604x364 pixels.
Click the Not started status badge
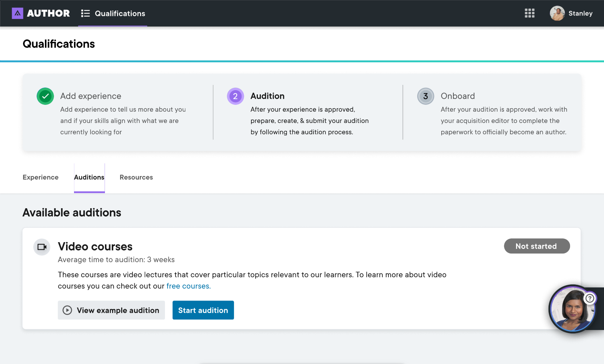click(x=537, y=246)
